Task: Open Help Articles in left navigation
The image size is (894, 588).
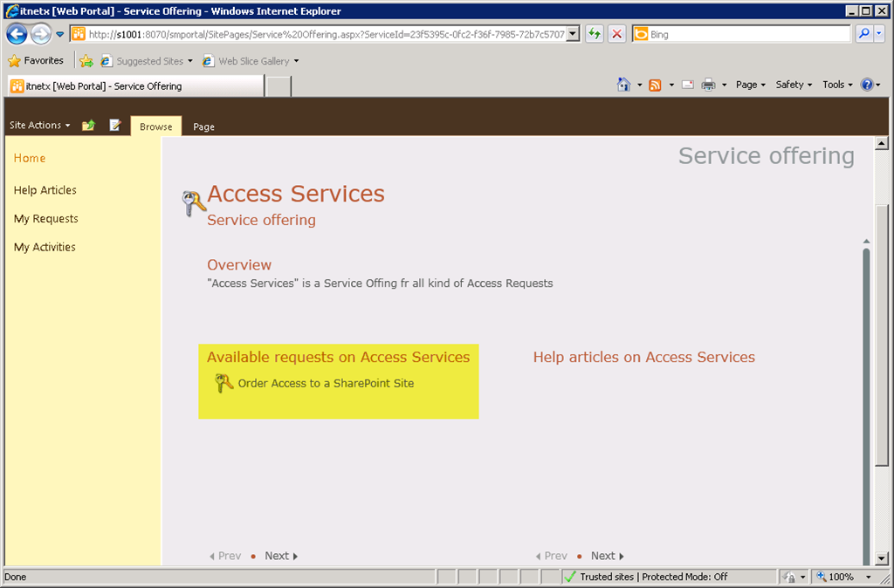Action: coord(45,190)
